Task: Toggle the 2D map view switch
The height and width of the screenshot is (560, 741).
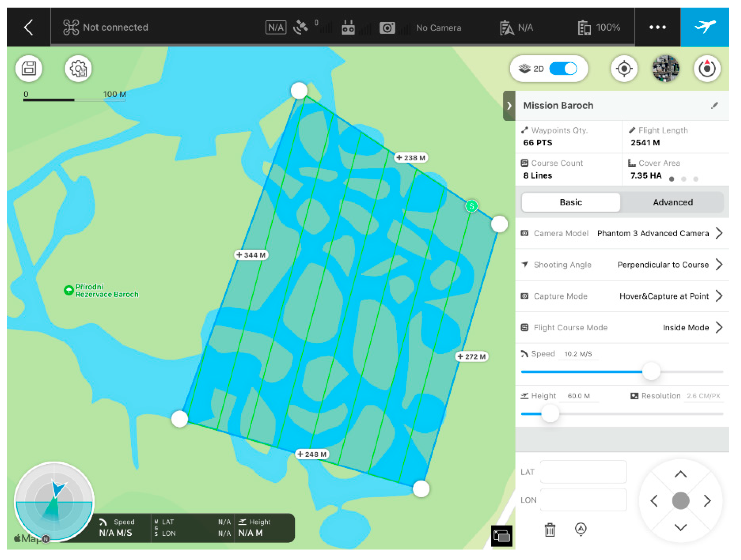Action: coord(563,69)
